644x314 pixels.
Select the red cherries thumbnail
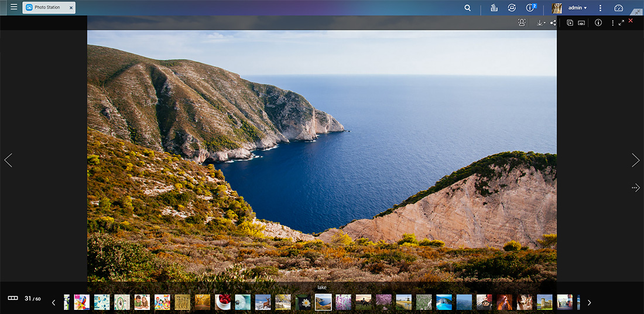tap(222, 302)
